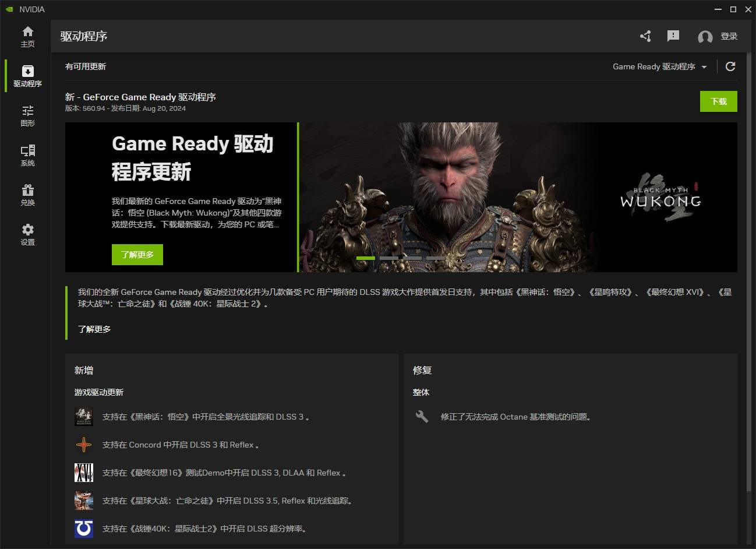Click the feedback notification icon
Viewport: 756px width, 549px height.
[x=673, y=36]
